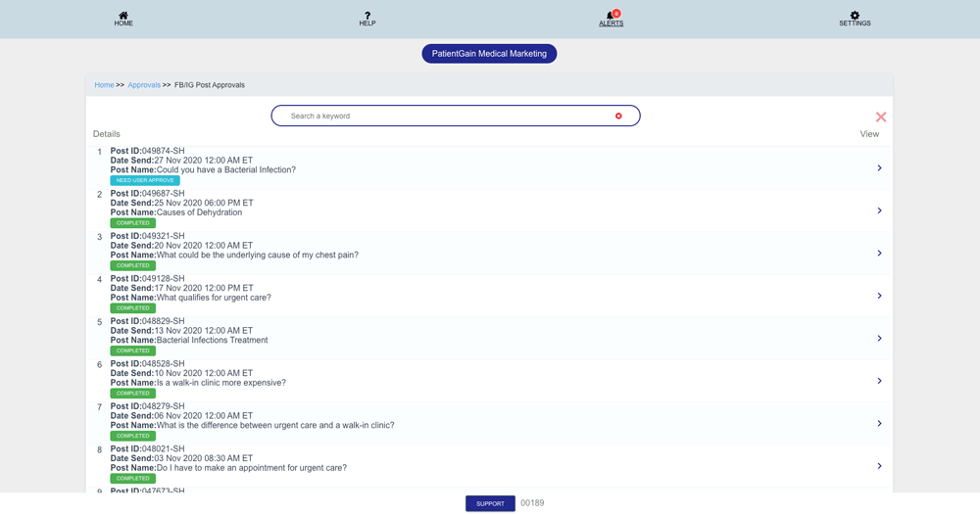Click COMPLETED badge under Bacterial Infections Treatment
This screenshot has width=980, height=514.
[x=133, y=350]
